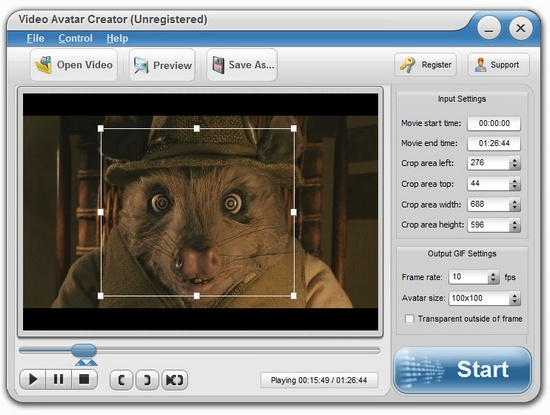Click the Register button
The width and height of the screenshot is (550, 415).
(425, 65)
